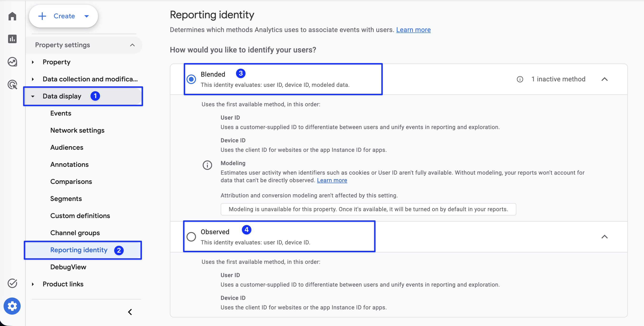Expand the Property tree item arrow
644x326 pixels.
[33, 62]
